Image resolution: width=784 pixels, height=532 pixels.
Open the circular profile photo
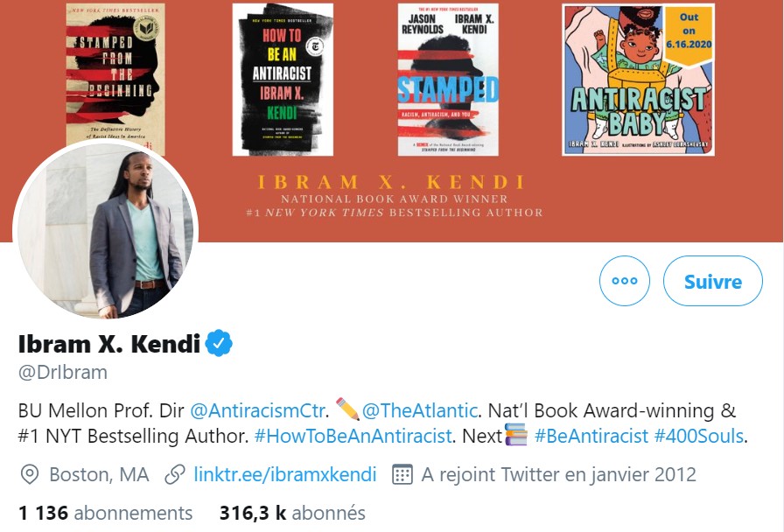pos(106,232)
